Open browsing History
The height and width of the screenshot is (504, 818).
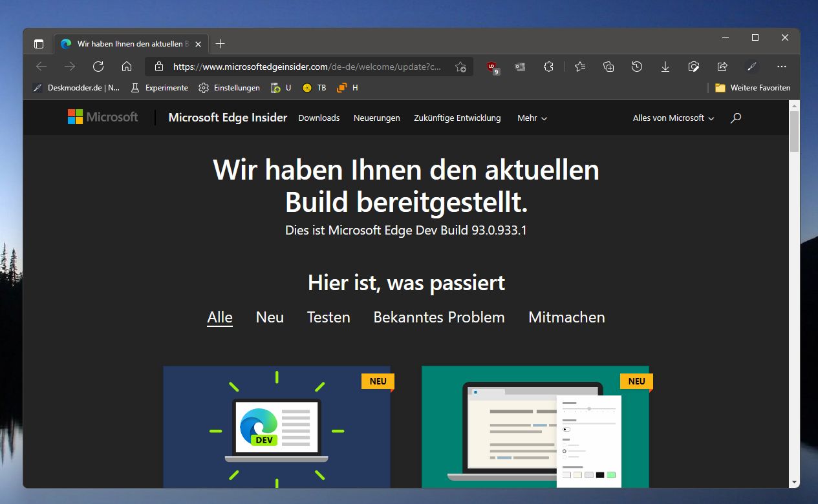[637, 67]
